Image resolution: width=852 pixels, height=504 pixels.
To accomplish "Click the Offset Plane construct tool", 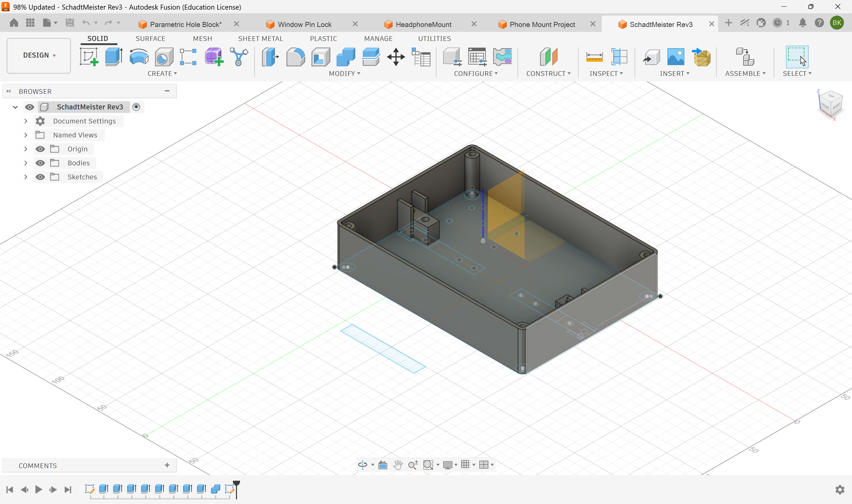I will pyautogui.click(x=548, y=57).
